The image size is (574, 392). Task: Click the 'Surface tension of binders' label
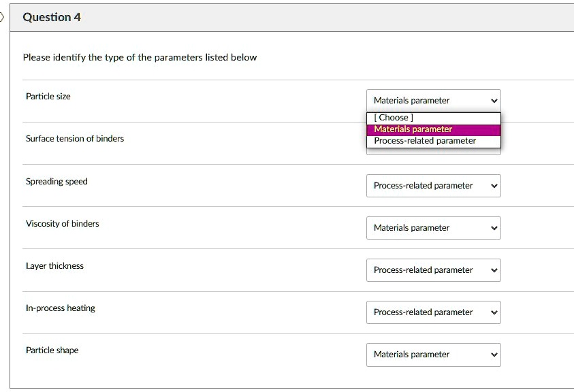coord(74,138)
